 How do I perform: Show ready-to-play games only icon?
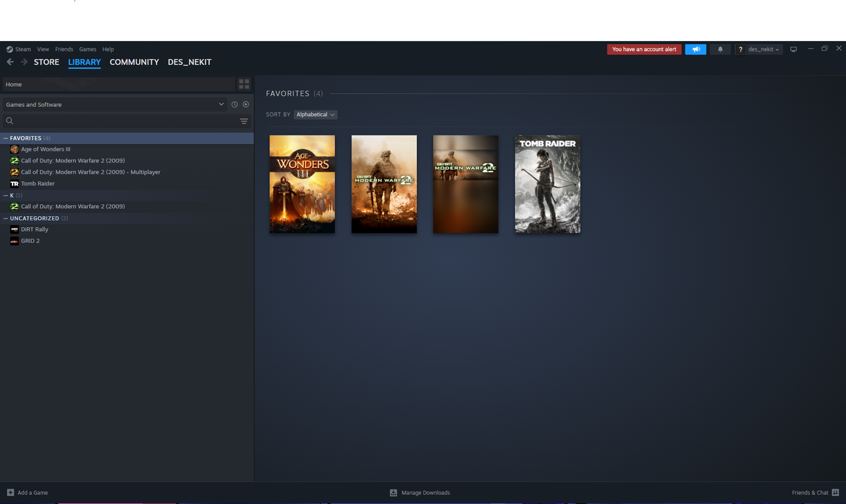[246, 104]
